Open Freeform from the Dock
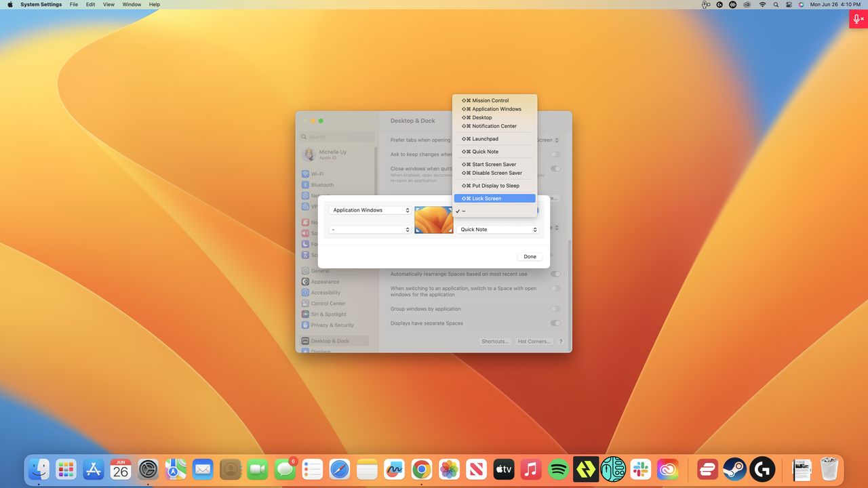Image resolution: width=868 pixels, height=488 pixels. coord(394,469)
